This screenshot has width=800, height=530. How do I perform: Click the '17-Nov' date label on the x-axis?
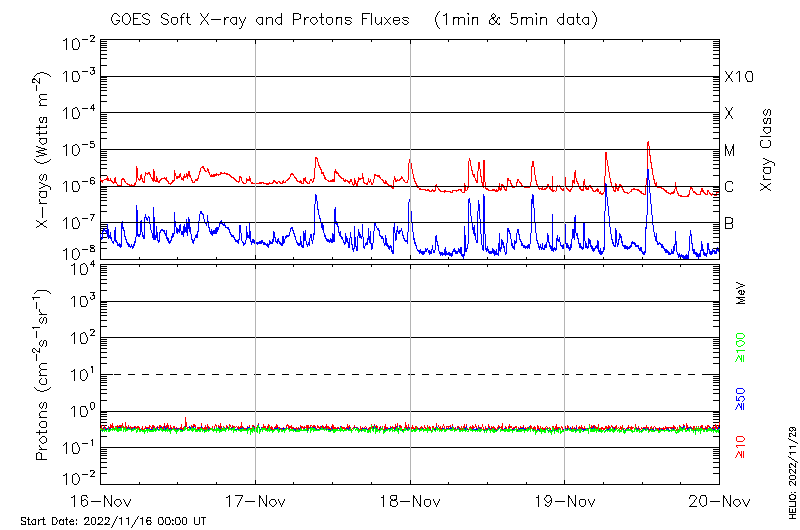[256, 500]
